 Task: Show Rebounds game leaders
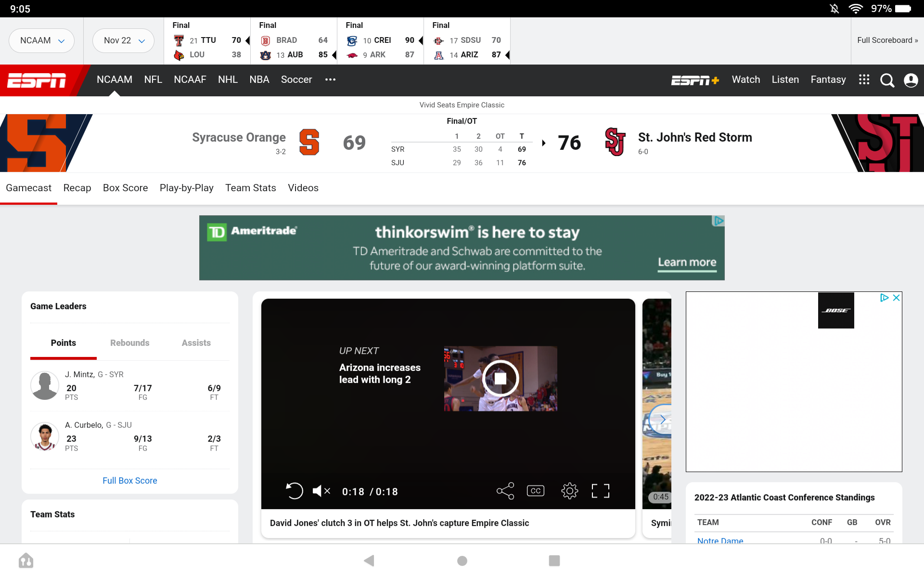(x=130, y=342)
